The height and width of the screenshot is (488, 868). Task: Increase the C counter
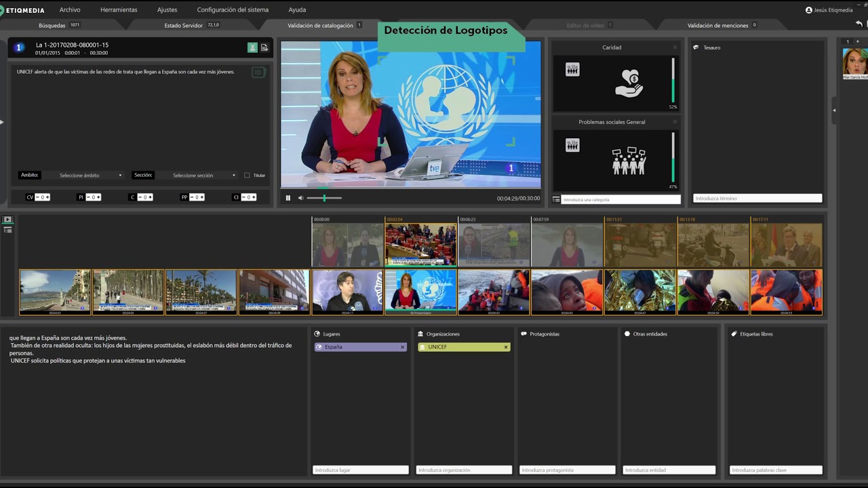tap(150, 197)
